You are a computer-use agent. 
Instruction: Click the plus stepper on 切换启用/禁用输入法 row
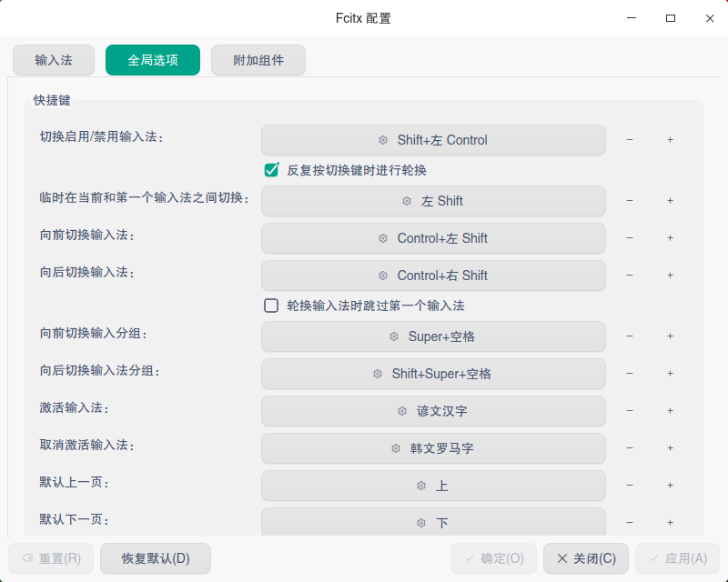(670, 140)
